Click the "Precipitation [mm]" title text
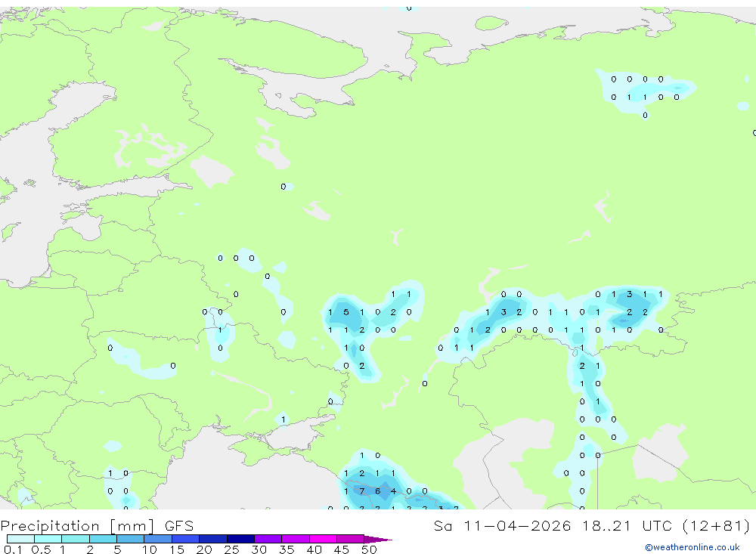The width and height of the screenshot is (756, 554). pyautogui.click(x=77, y=526)
